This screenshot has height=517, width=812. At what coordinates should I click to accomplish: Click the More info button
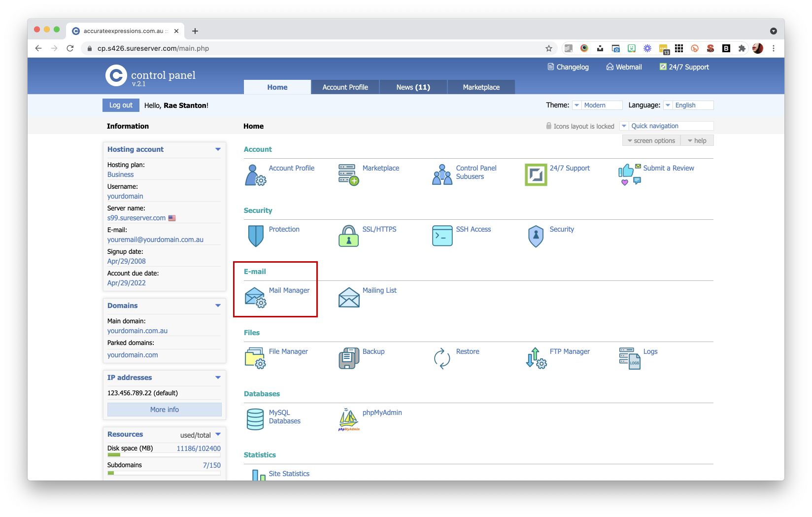point(165,410)
